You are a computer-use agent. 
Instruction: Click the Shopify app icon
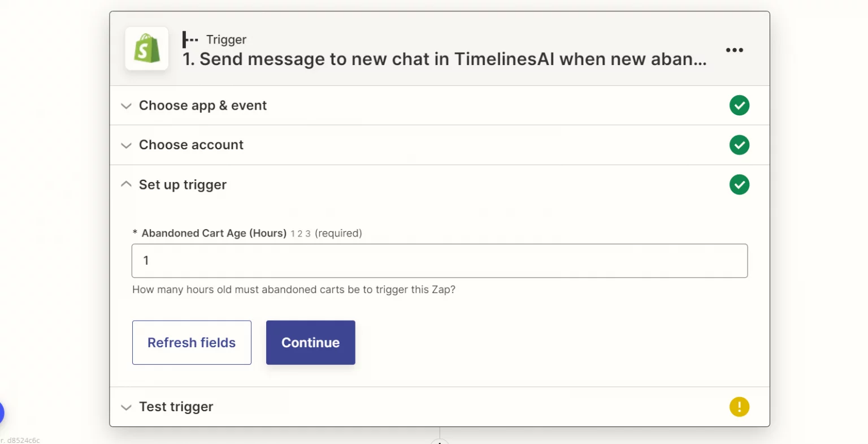click(x=146, y=49)
